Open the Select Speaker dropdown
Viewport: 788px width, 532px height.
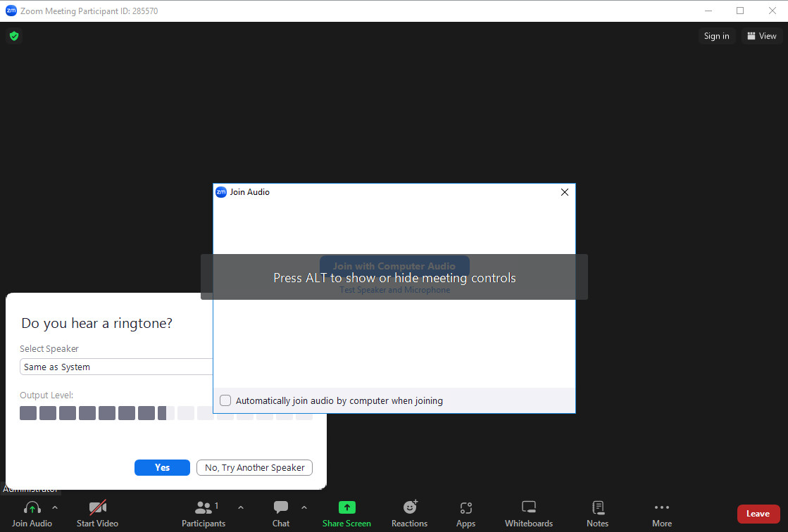click(x=117, y=367)
